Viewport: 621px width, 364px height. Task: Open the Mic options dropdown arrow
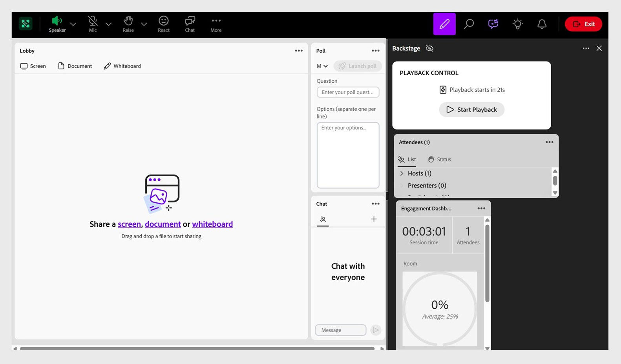(109, 24)
